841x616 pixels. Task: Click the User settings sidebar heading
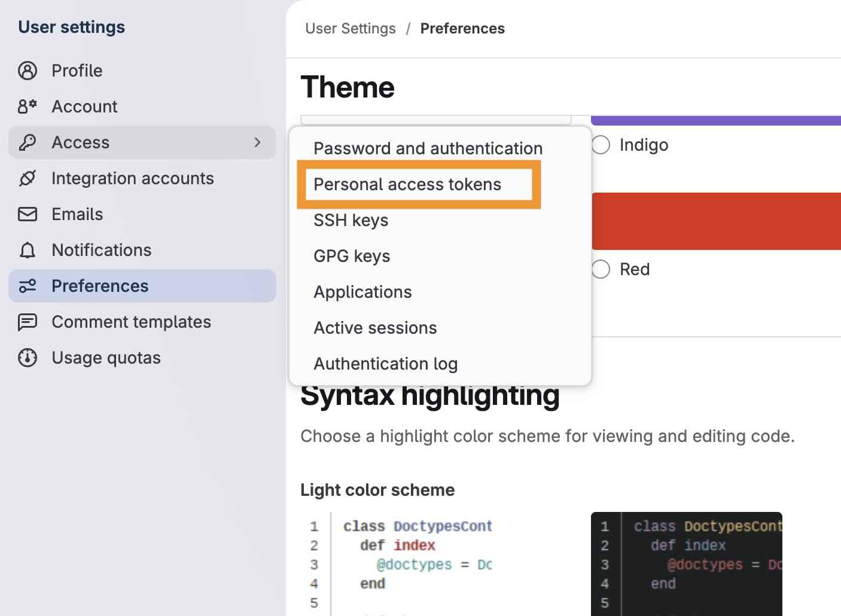(72, 27)
